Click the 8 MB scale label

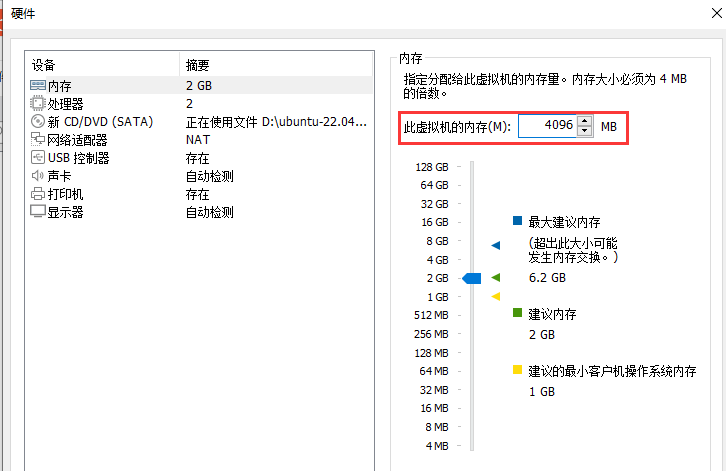pyautogui.click(x=437, y=427)
